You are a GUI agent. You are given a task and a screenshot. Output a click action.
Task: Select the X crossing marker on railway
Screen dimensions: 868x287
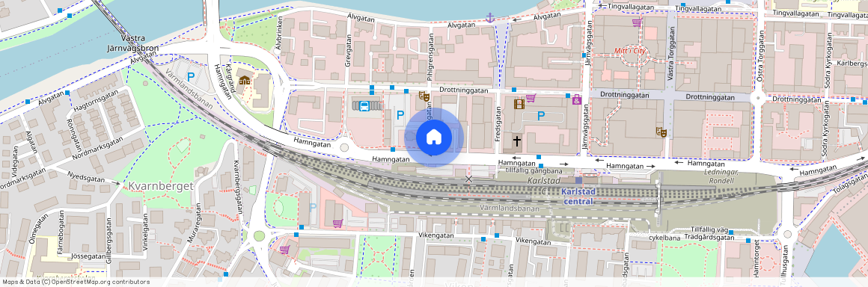469,179
